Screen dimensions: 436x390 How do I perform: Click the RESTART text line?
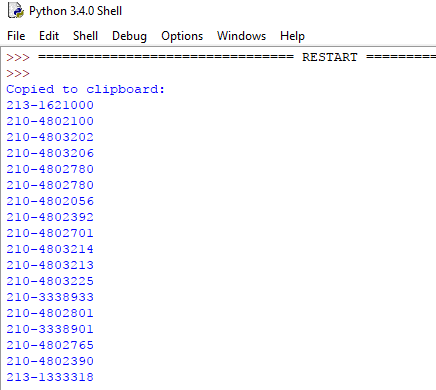point(221,57)
